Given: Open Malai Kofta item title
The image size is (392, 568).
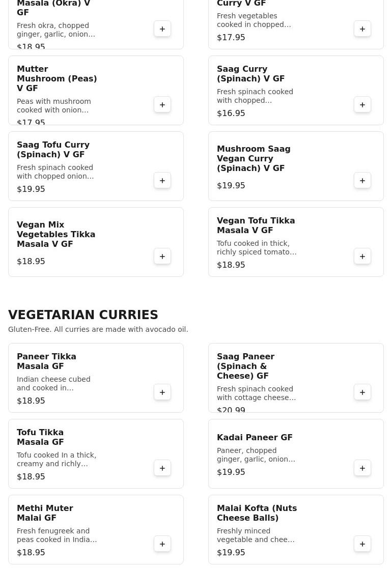Looking at the screenshot, I should (257, 513).
